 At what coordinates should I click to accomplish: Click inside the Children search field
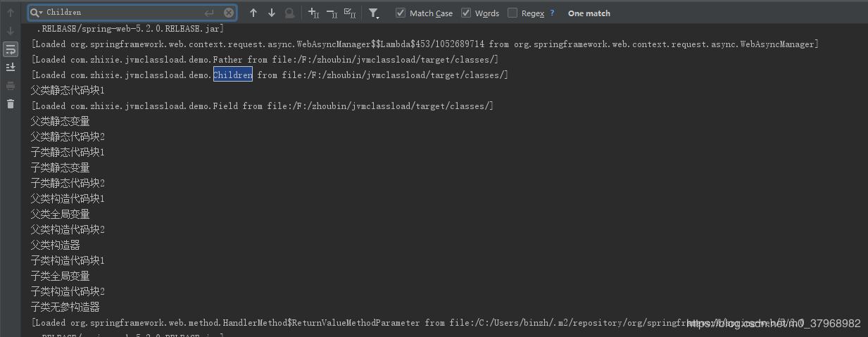coord(123,13)
